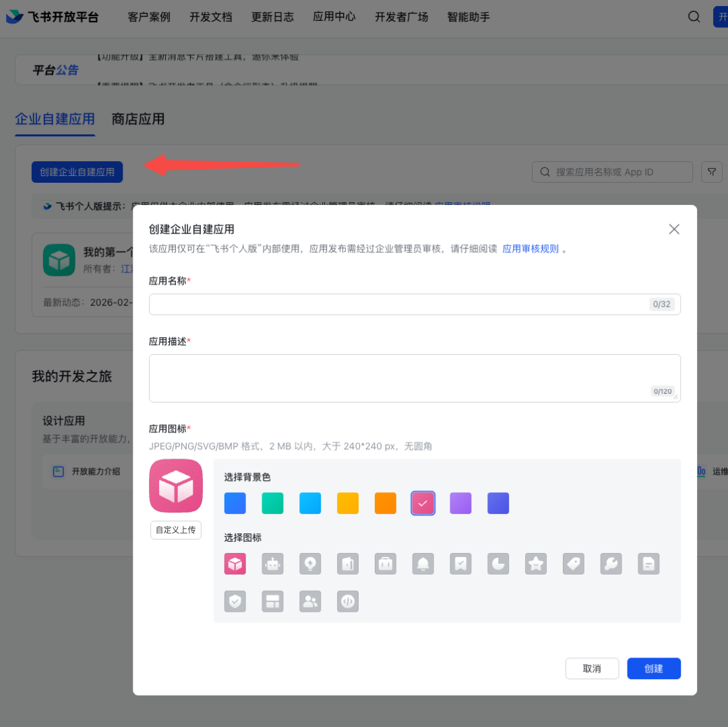This screenshot has width=728, height=727.
Task: Pick the price tag app icon
Action: 574,564
